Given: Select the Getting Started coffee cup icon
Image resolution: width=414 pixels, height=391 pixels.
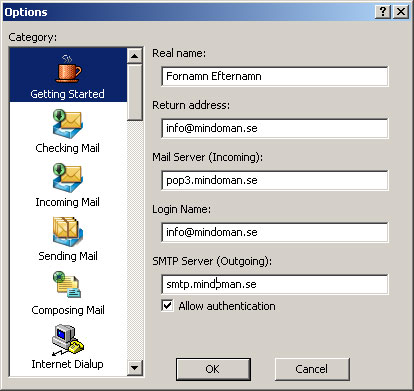Looking at the screenshot, I should tap(68, 69).
